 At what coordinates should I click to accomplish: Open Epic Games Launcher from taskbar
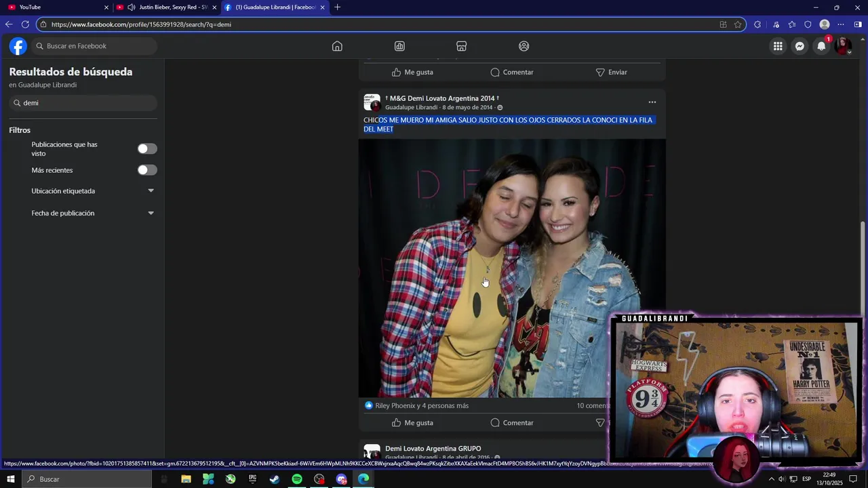(252, 479)
